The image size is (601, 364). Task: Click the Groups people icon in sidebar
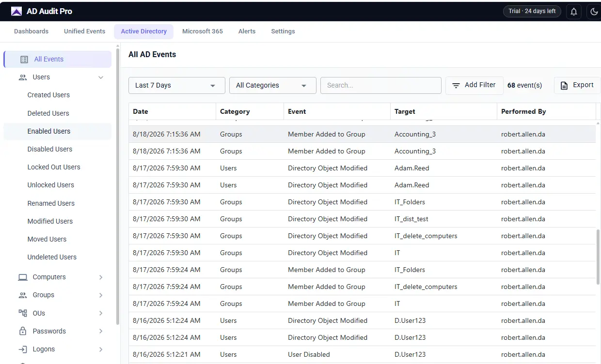point(23,295)
